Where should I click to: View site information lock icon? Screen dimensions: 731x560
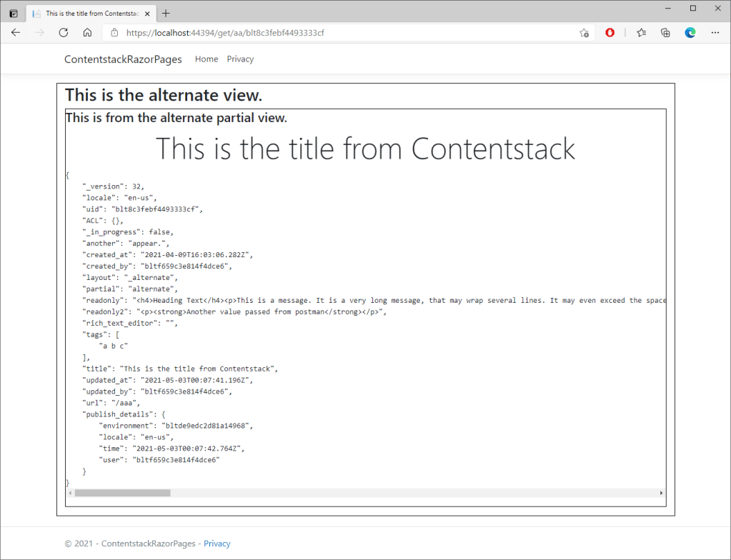[x=114, y=33]
